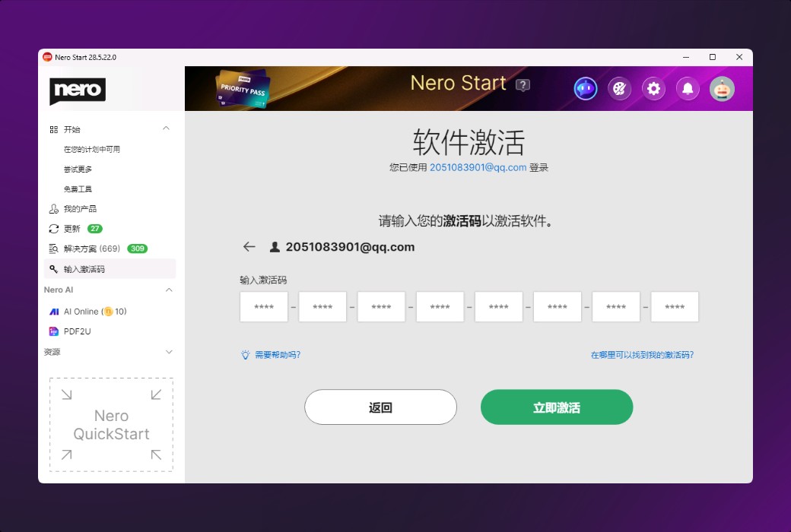791x532 pixels.
Task: Open the settings gear in the header
Action: pos(653,89)
